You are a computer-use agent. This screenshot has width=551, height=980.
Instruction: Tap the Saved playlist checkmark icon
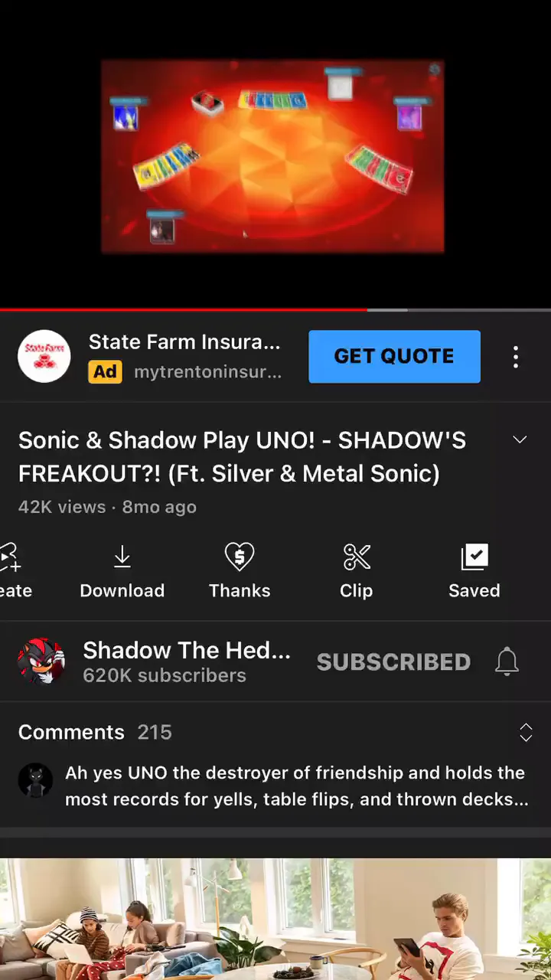pyautogui.click(x=474, y=557)
